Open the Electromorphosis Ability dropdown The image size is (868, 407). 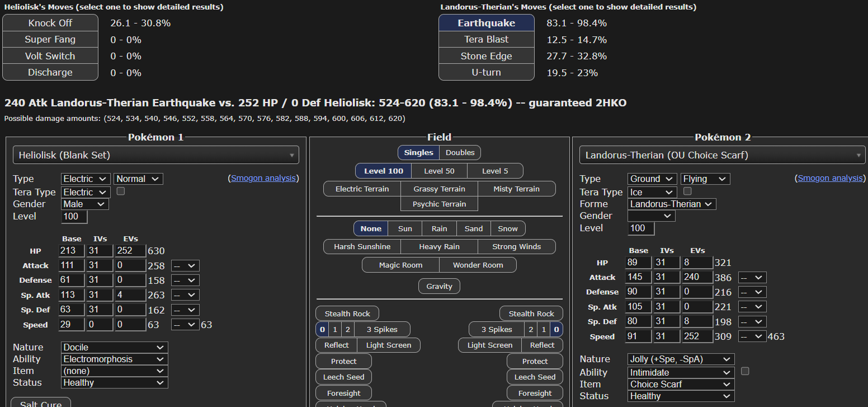coord(115,359)
